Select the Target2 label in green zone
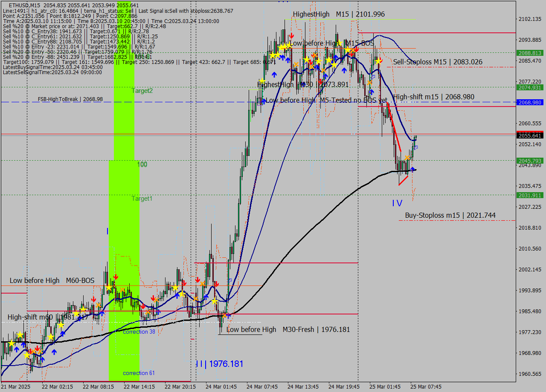Screen dimensions: 546x392 point(142,91)
